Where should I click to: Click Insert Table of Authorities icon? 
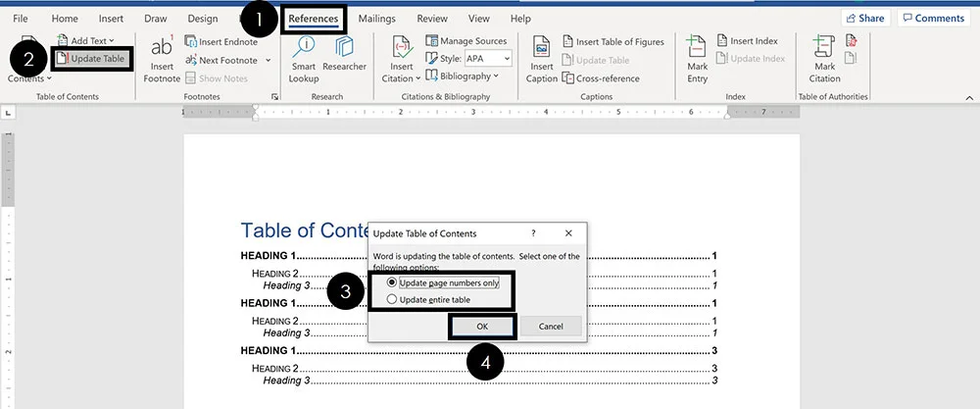click(851, 40)
